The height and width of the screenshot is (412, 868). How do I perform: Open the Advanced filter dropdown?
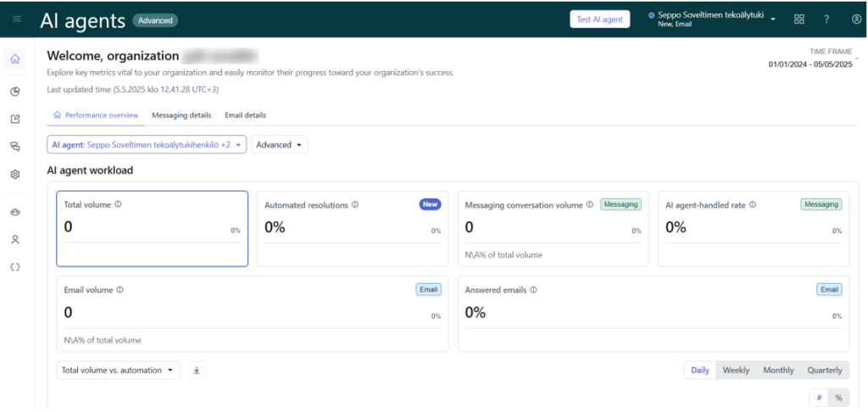pos(279,145)
